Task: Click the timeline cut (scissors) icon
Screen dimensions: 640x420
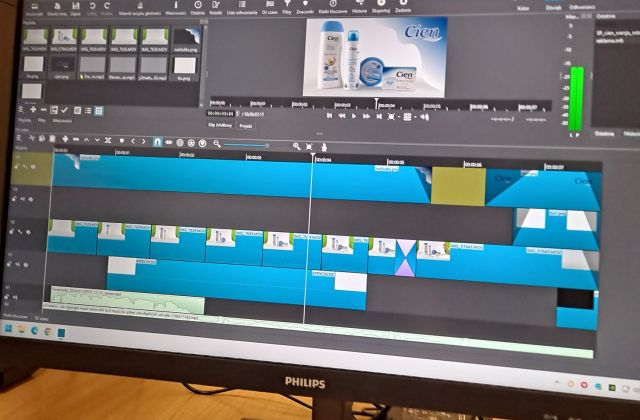Action: pyautogui.click(x=31, y=139)
